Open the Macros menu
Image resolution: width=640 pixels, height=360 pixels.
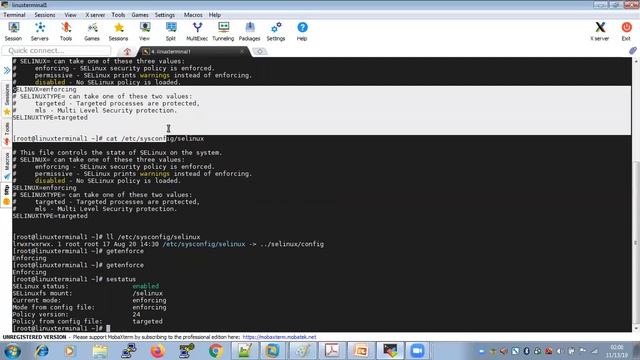coord(193,15)
